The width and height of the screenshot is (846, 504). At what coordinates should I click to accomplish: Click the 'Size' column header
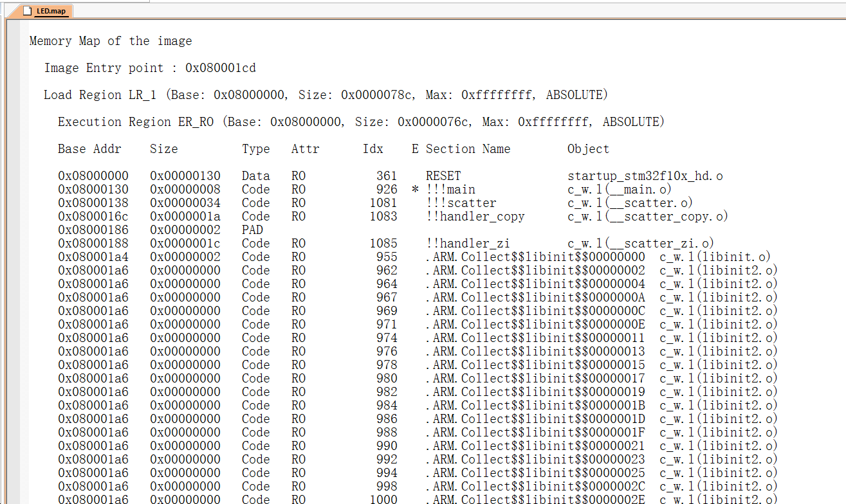point(164,149)
